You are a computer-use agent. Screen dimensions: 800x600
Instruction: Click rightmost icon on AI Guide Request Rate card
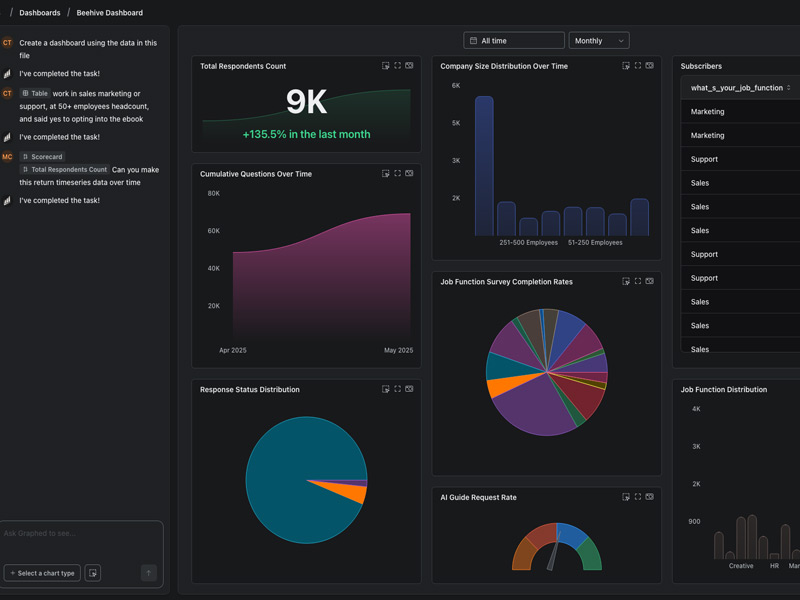(x=649, y=497)
